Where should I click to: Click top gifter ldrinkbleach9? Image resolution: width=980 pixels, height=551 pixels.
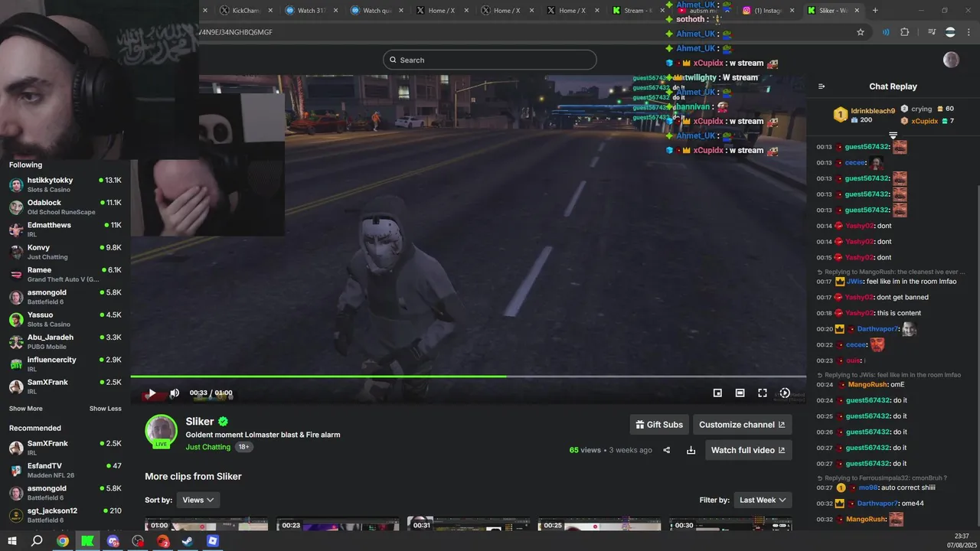coord(864,115)
